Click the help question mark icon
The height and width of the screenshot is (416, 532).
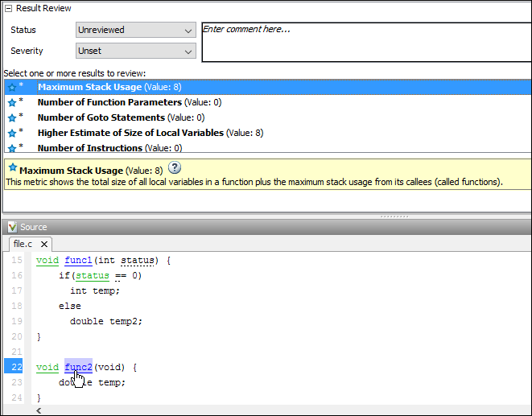174,169
